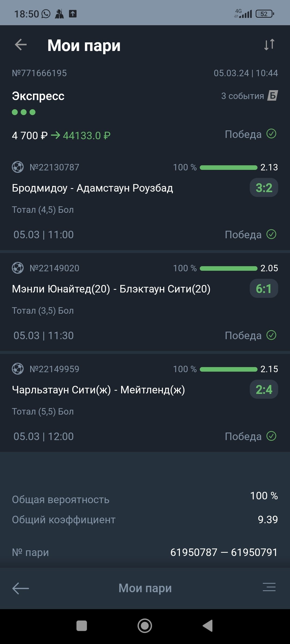The image size is (290, 644).
Task: Tap the 6:1 score badge
Action: [264, 289]
